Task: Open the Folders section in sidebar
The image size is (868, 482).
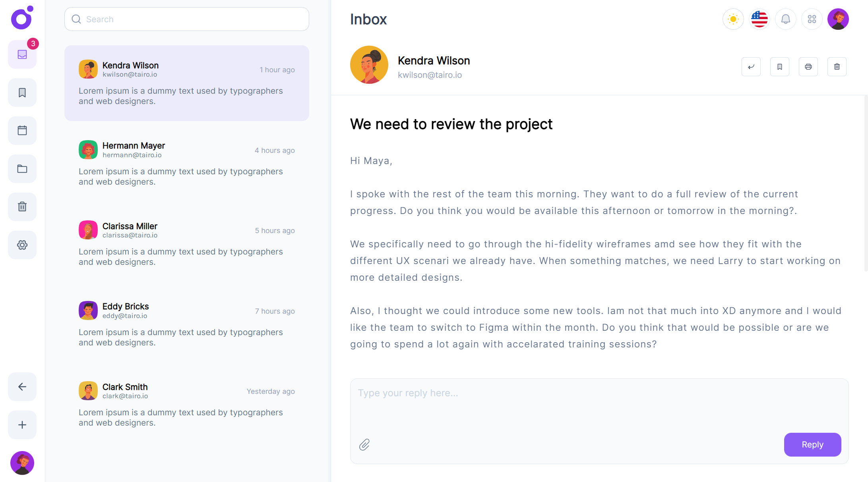Action: 22,168
